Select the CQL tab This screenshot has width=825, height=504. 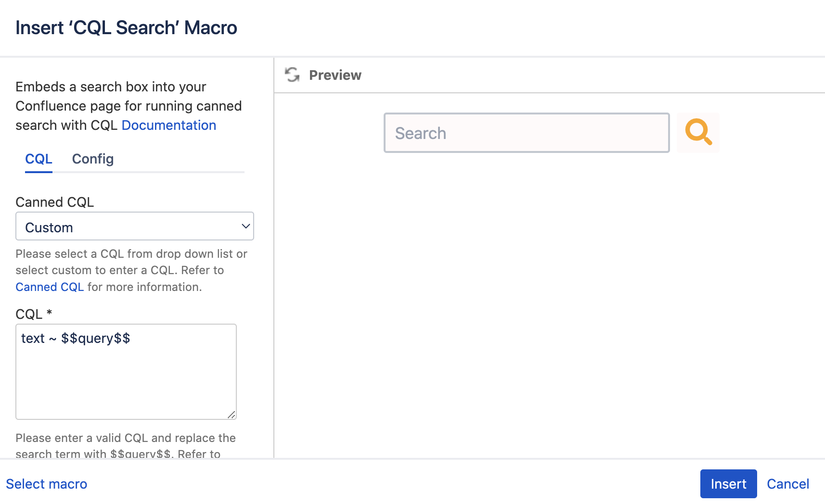(x=39, y=159)
